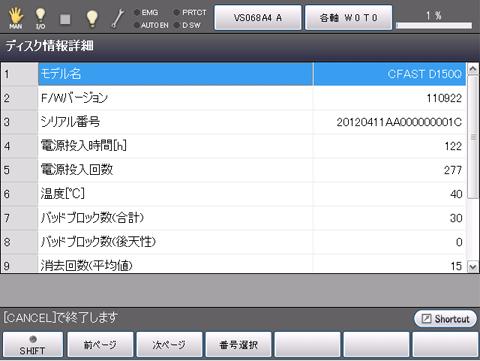Click the scrollbar down arrow

[x=473, y=267]
